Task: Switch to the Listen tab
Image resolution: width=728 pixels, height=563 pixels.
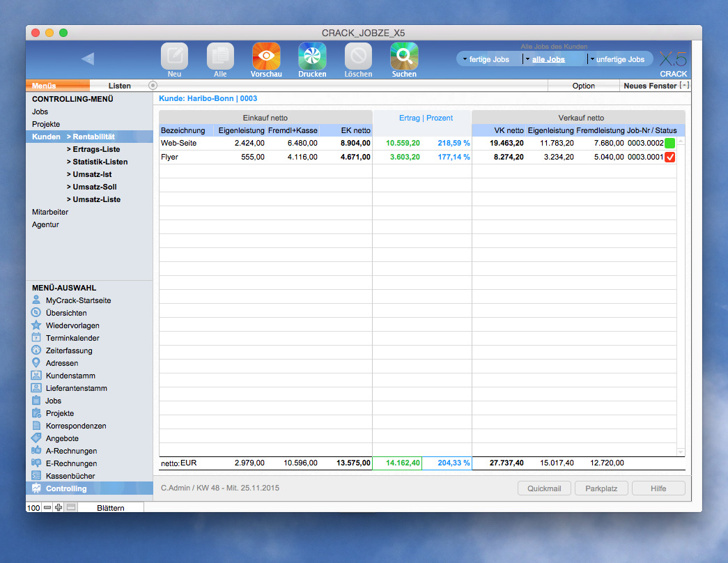Action: pyautogui.click(x=120, y=86)
